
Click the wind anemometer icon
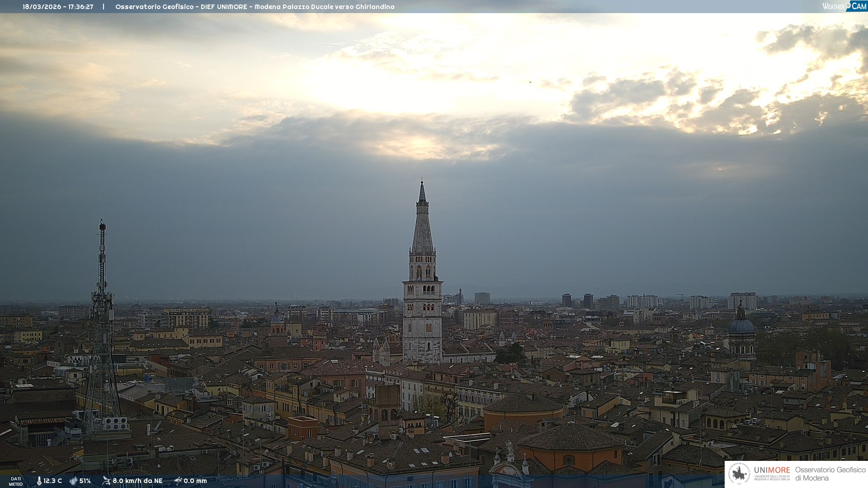click(x=106, y=481)
